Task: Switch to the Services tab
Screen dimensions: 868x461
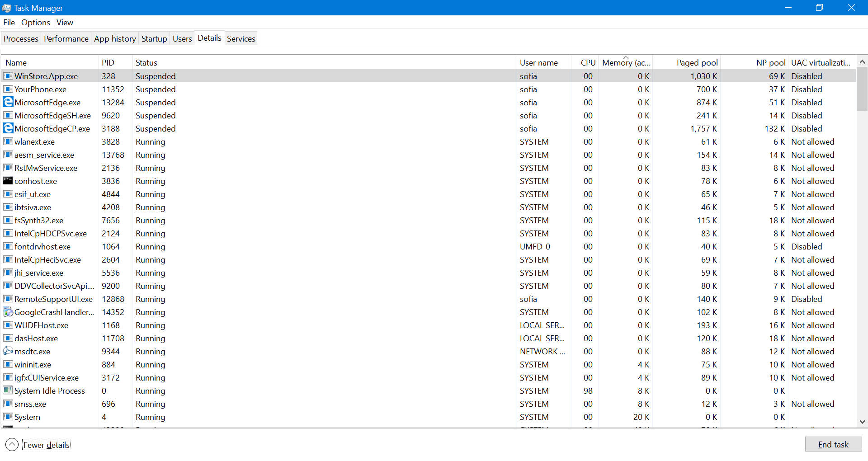Action: click(241, 39)
